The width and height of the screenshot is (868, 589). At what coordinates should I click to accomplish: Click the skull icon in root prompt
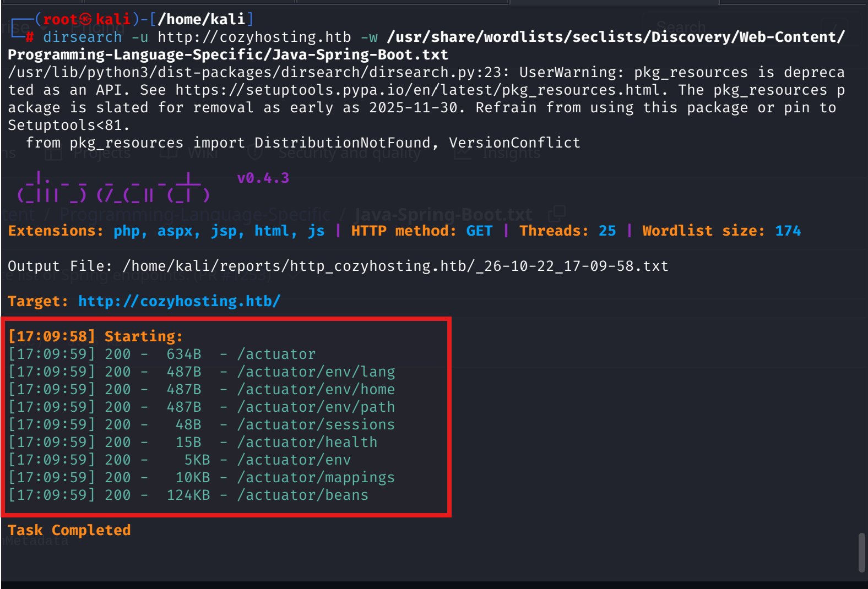(86, 19)
